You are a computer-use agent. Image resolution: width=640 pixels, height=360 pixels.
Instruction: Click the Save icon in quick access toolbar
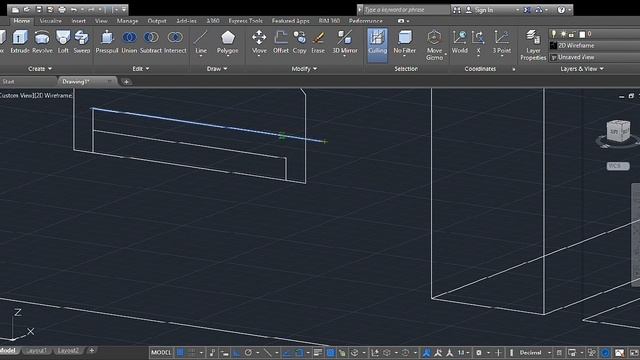click(39, 9)
